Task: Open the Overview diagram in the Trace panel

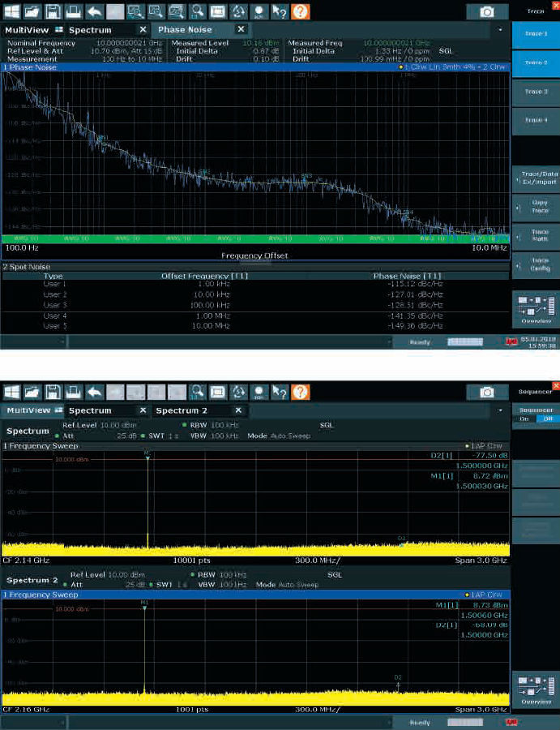Action: [x=536, y=310]
